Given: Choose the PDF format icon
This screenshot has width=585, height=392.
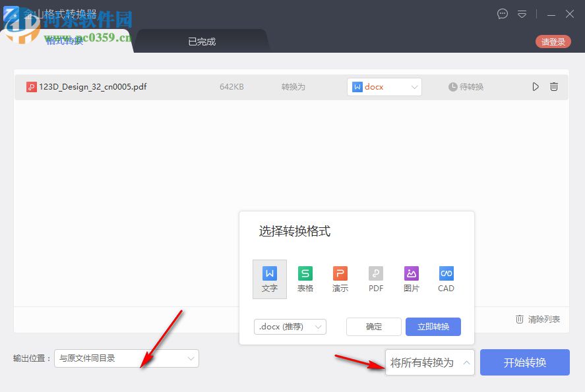Looking at the screenshot, I should [376, 279].
